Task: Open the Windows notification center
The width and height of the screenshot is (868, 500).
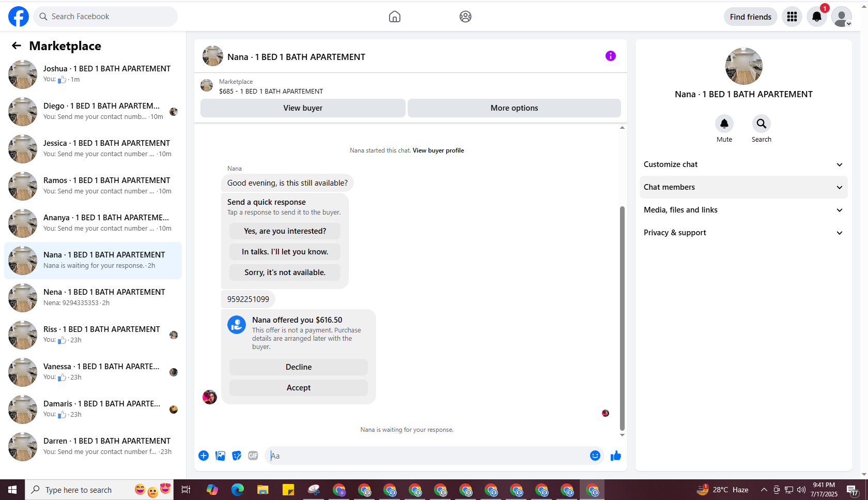Action: click(x=853, y=490)
